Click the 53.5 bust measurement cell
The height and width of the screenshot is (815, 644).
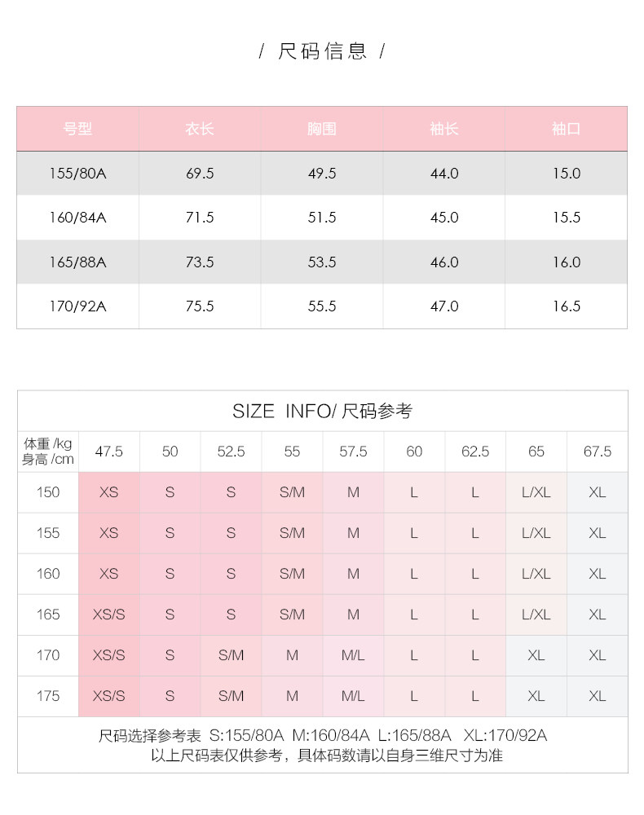point(322,262)
